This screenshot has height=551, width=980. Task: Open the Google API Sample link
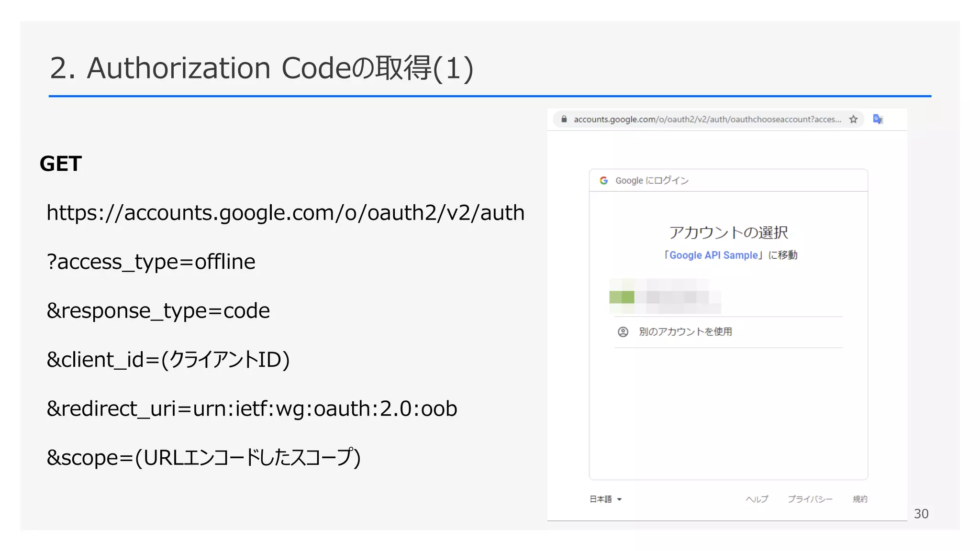click(x=713, y=255)
